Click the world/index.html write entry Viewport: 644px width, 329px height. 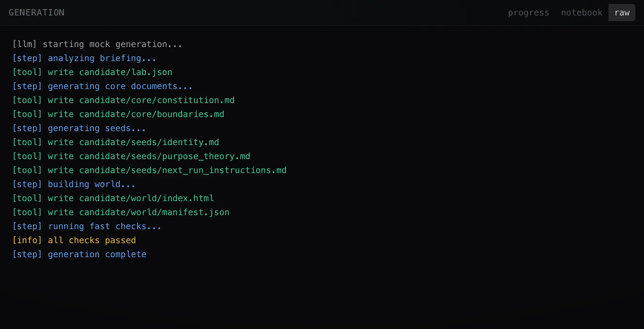(113, 198)
